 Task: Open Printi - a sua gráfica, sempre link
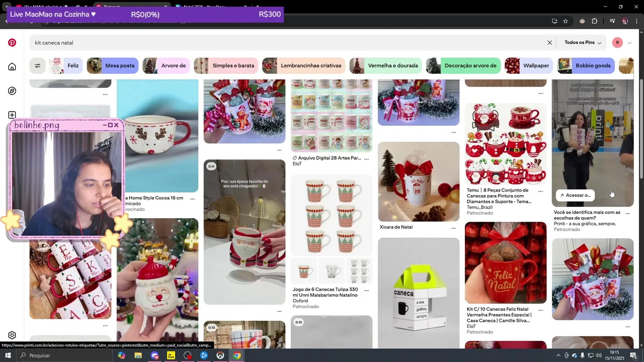pyautogui.click(x=585, y=224)
